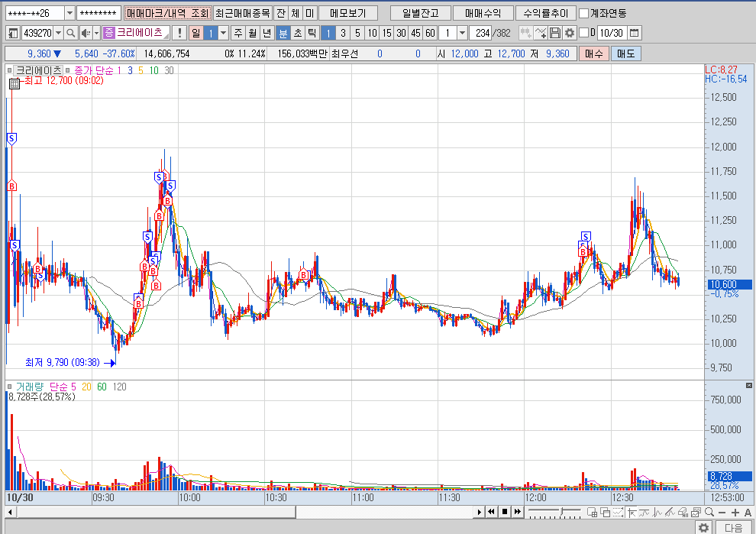This screenshot has width=756, height=534.
Task: Click the 다음 next button
Action: (x=733, y=527)
